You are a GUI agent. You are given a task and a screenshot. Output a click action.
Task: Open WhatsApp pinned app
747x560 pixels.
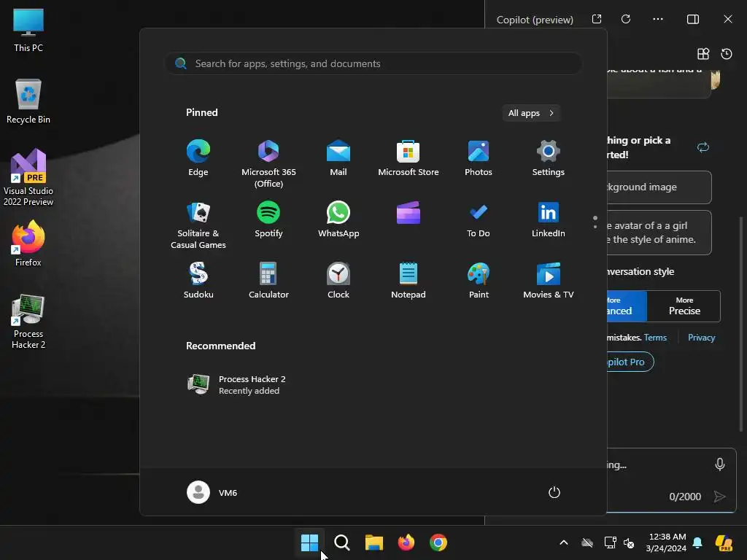pos(338,219)
